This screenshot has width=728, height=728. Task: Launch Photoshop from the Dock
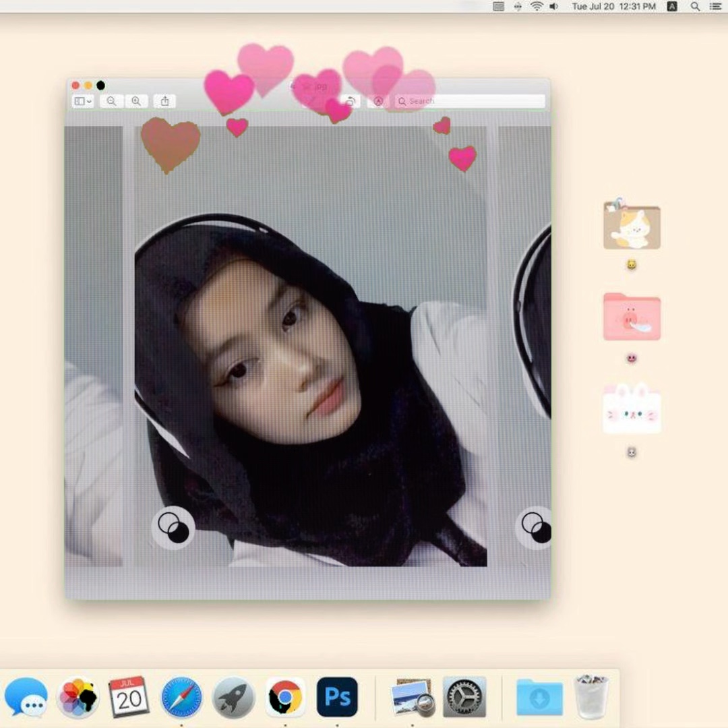(337, 697)
